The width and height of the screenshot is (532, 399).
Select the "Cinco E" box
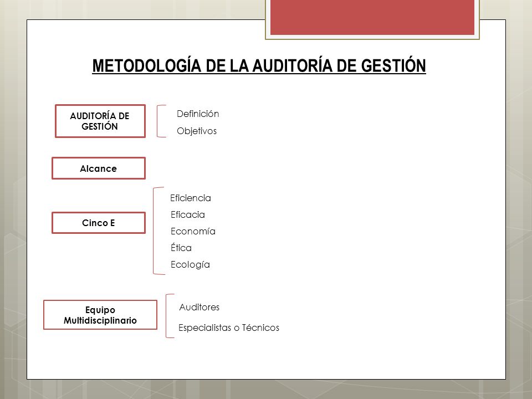point(99,223)
